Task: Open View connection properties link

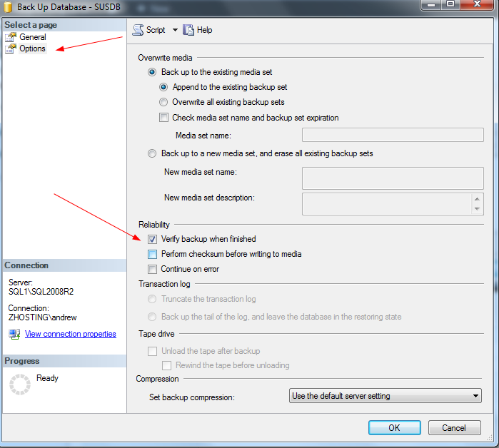Action: (71, 334)
